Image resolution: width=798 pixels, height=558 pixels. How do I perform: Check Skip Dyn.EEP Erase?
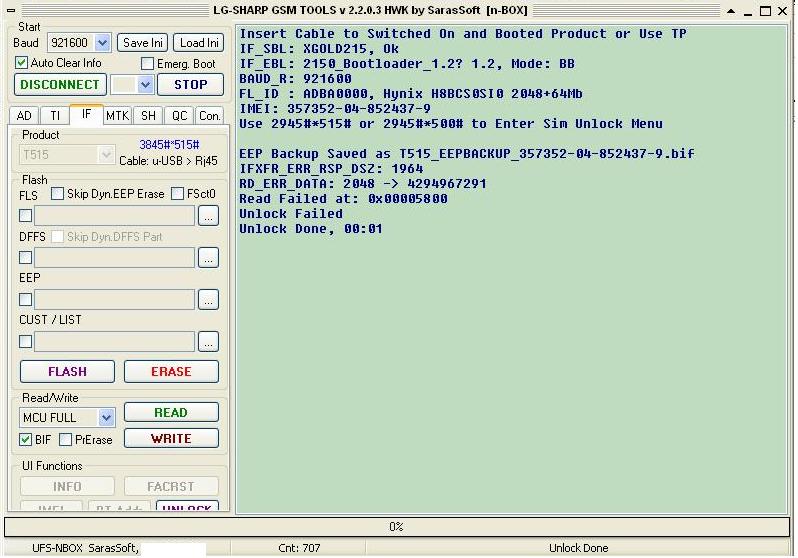tap(58, 194)
